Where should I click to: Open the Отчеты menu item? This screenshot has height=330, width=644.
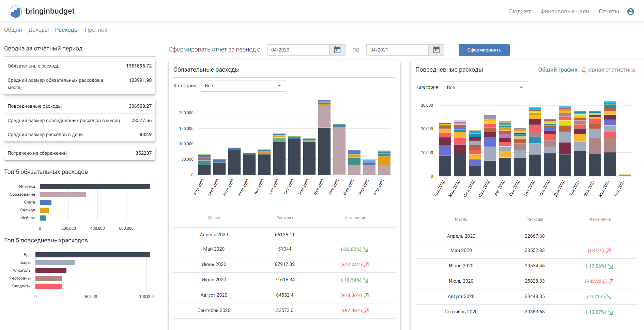coord(609,12)
